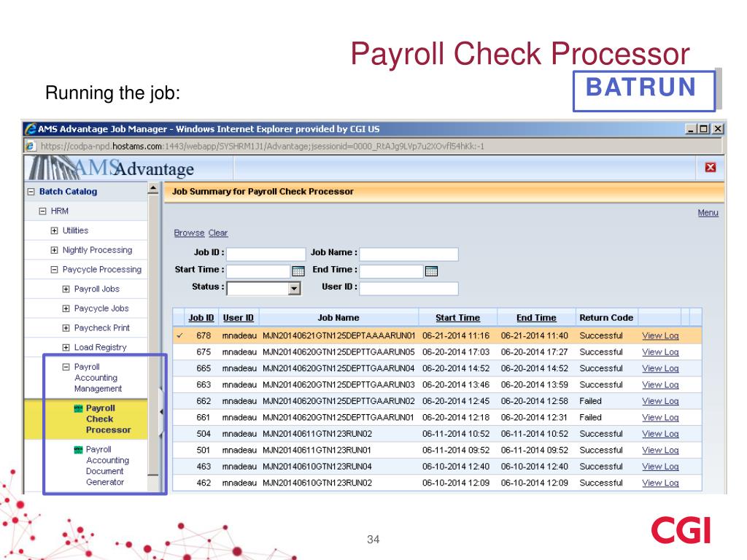View Log for job 462
This screenshot has width=747, height=560.
[x=660, y=483]
